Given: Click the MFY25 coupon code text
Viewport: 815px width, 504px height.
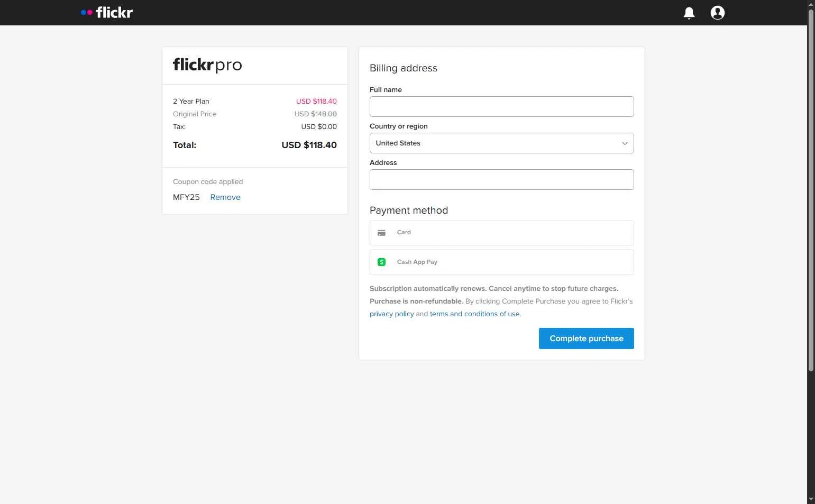Looking at the screenshot, I should [186, 197].
